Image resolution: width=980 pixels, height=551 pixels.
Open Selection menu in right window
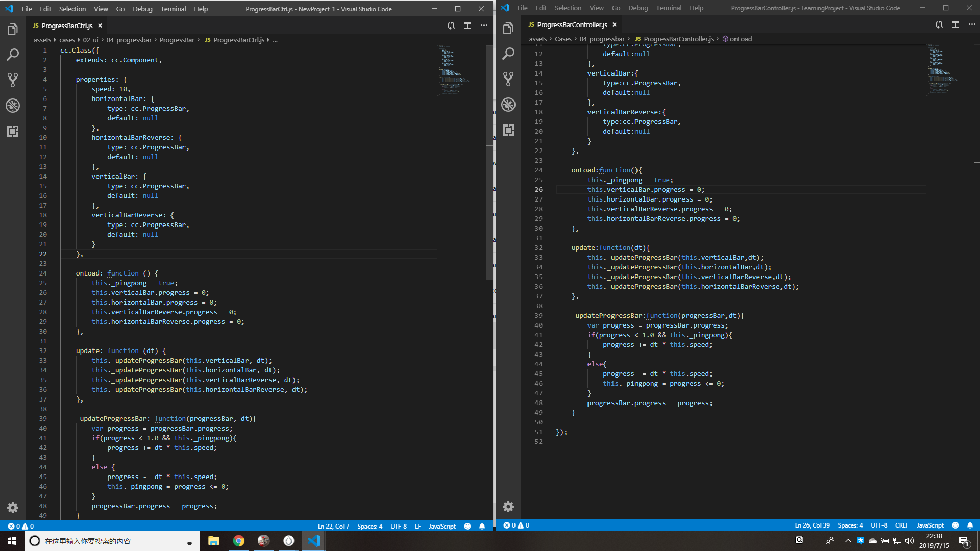(568, 8)
